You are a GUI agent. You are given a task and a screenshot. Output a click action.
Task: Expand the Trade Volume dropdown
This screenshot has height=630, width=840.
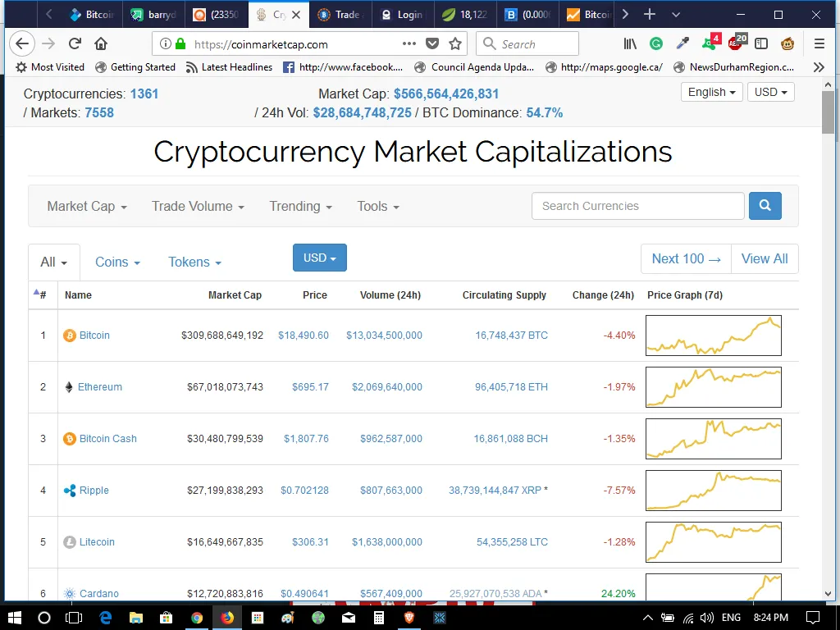click(x=198, y=206)
